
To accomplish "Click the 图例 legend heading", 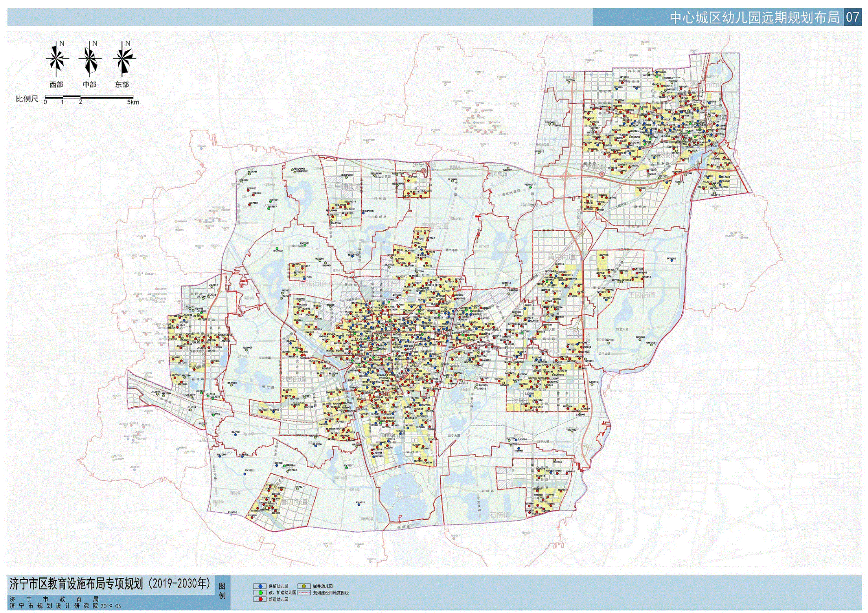I will coord(222,591).
